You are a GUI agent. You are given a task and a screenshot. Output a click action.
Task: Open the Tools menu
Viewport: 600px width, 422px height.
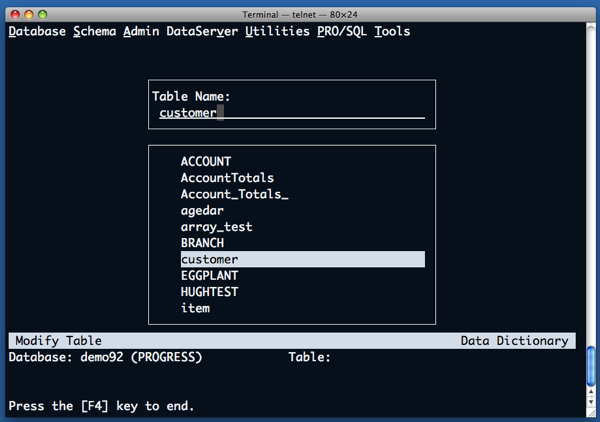[392, 31]
